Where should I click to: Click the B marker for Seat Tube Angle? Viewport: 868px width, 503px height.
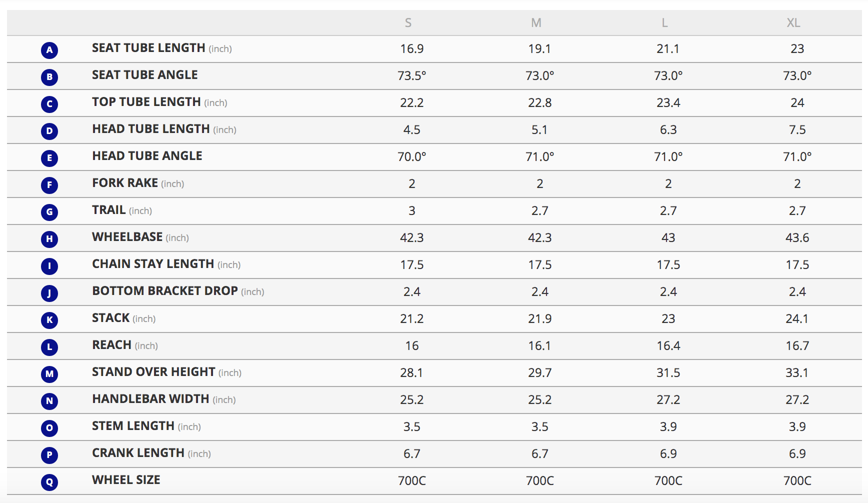click(x=49, y=77)
